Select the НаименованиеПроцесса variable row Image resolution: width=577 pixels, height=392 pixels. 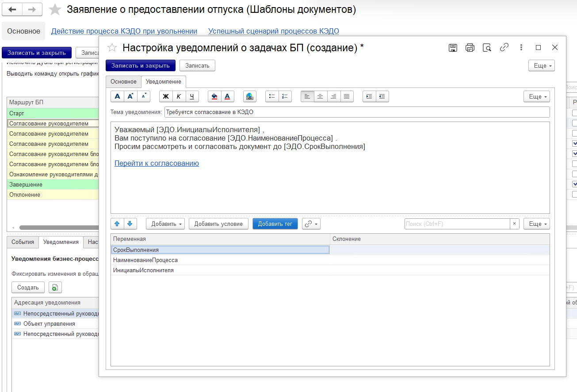(x=330, y=260)
